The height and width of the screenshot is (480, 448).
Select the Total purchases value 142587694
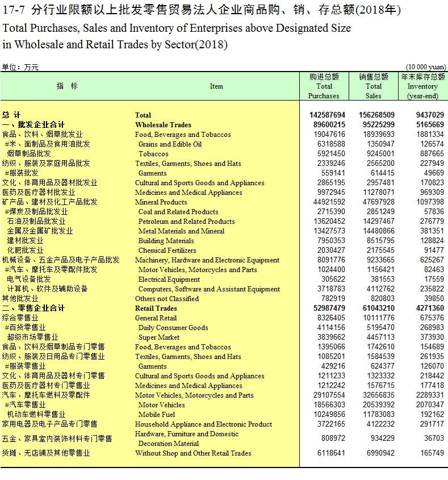(x=327, y=115)
